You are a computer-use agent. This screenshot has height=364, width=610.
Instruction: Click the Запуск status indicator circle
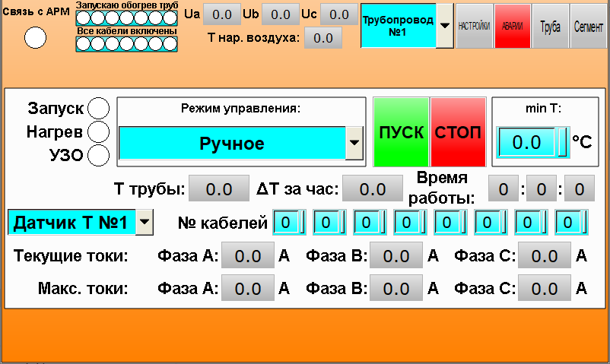coord(98,109)
